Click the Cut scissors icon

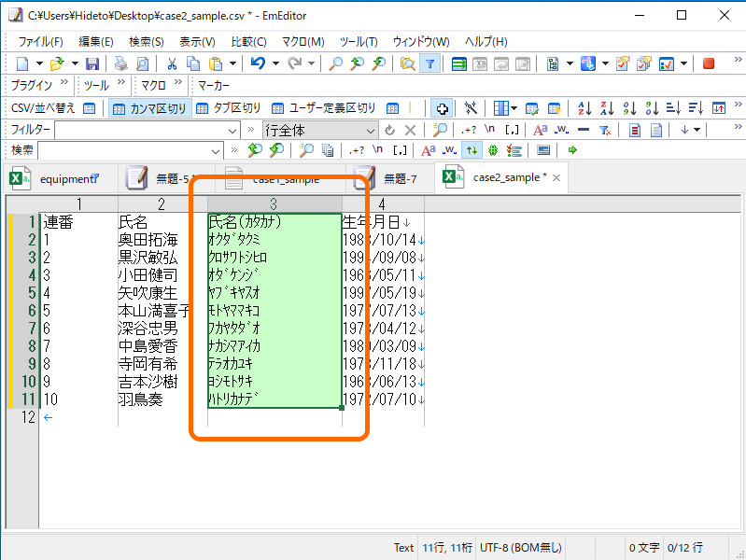(x=172, y=63)
